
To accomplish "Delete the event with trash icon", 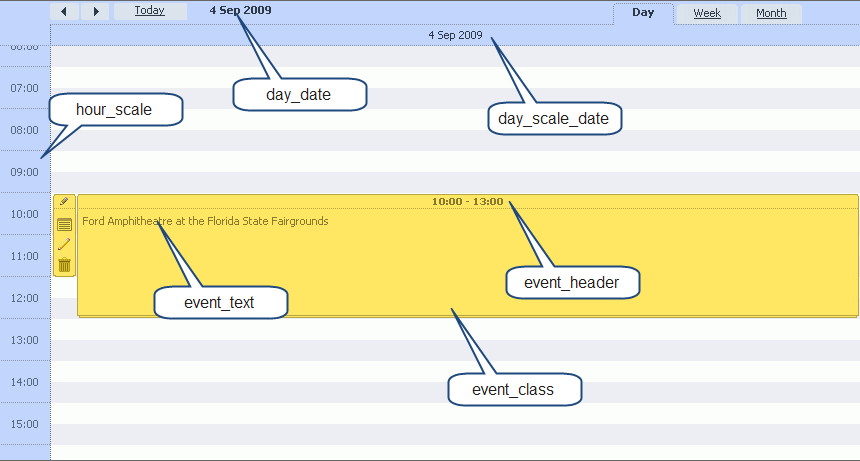I will tap(64, 265).
